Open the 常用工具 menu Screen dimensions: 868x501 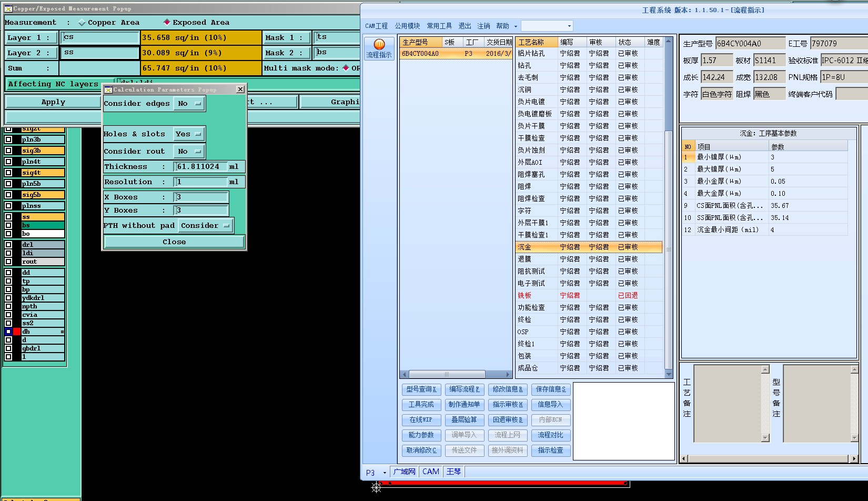click(439, 26)
